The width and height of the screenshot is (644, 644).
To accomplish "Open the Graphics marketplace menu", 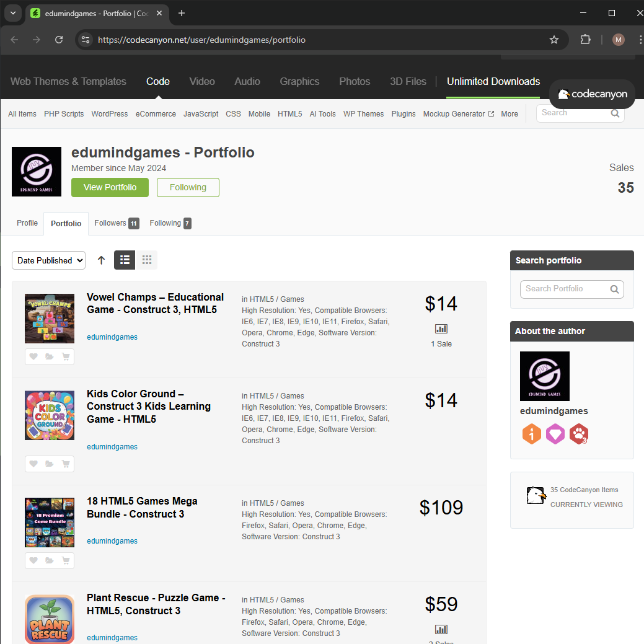I will (299, 81).
